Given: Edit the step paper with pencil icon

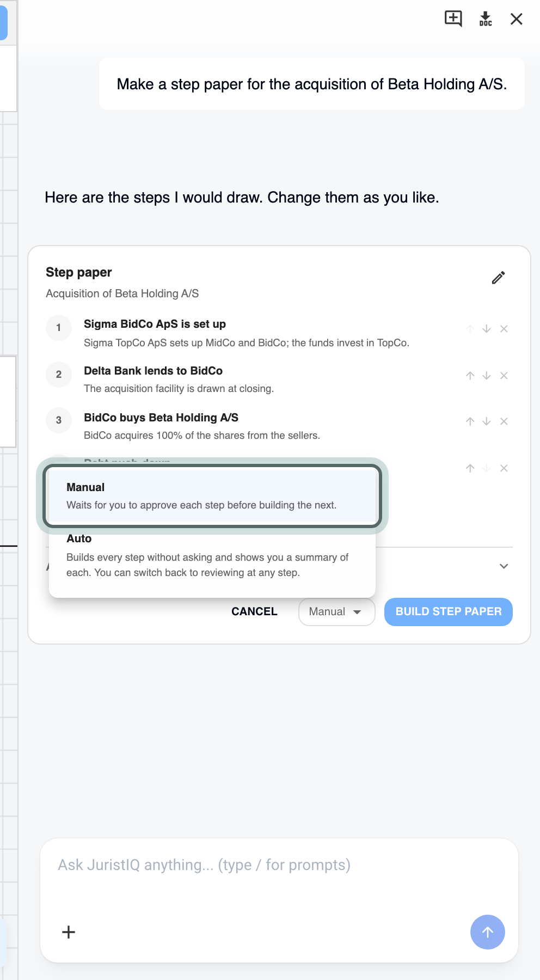Looking at the screenshot, I should (498, 278).
